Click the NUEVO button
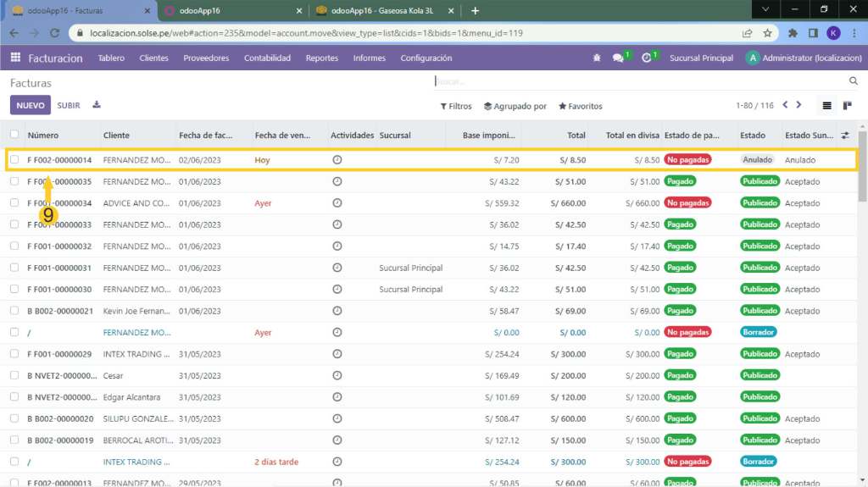The image size is (868, 487). pyautogui.click(x=31, y=105)
